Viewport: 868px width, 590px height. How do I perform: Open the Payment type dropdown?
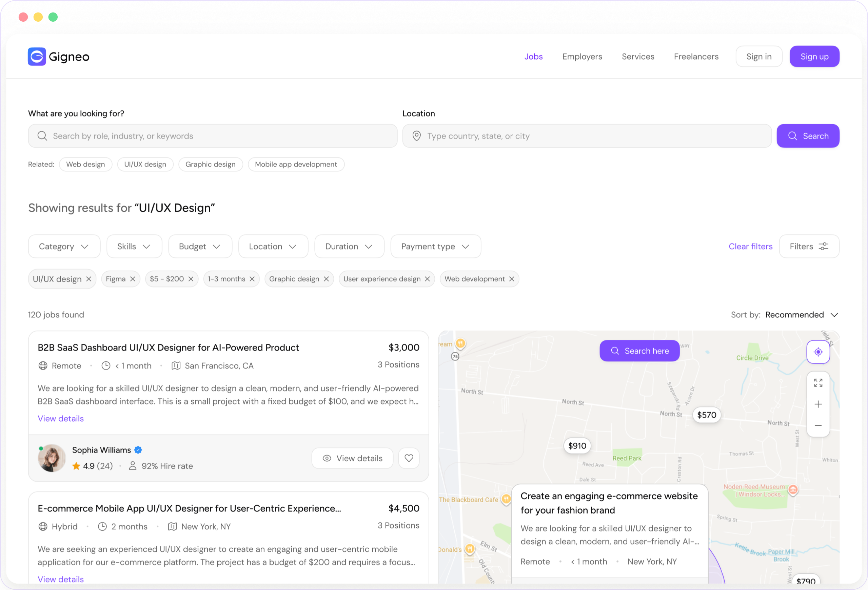click(435, 246)
